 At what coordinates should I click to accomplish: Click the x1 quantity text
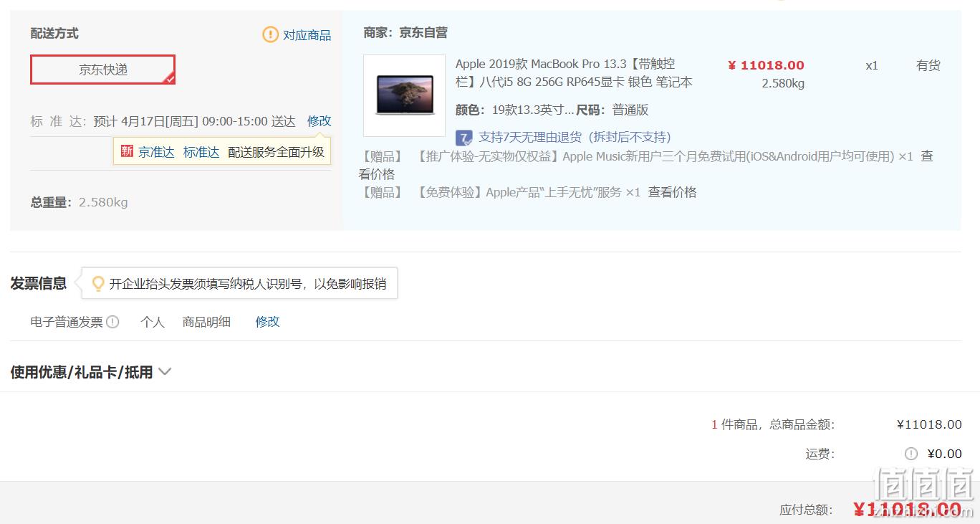[x=872, y=65]
